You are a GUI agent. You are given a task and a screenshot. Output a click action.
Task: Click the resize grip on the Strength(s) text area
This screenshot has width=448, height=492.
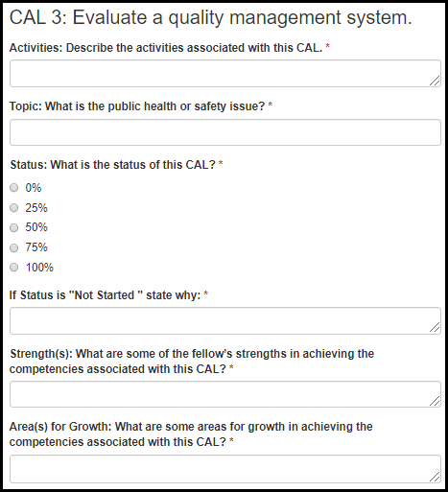[435, 401]
